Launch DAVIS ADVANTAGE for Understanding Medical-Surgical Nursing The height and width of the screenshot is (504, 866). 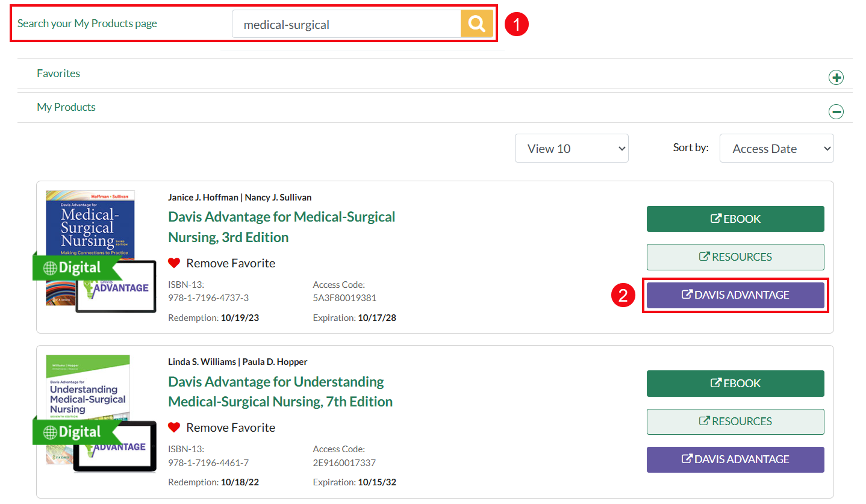point(735,459)
